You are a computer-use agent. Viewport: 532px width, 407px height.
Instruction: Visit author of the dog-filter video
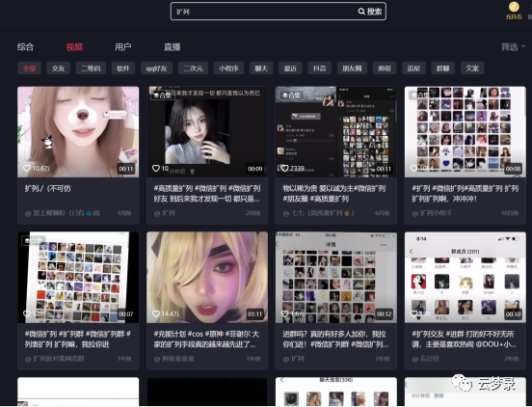pos(63,213)
